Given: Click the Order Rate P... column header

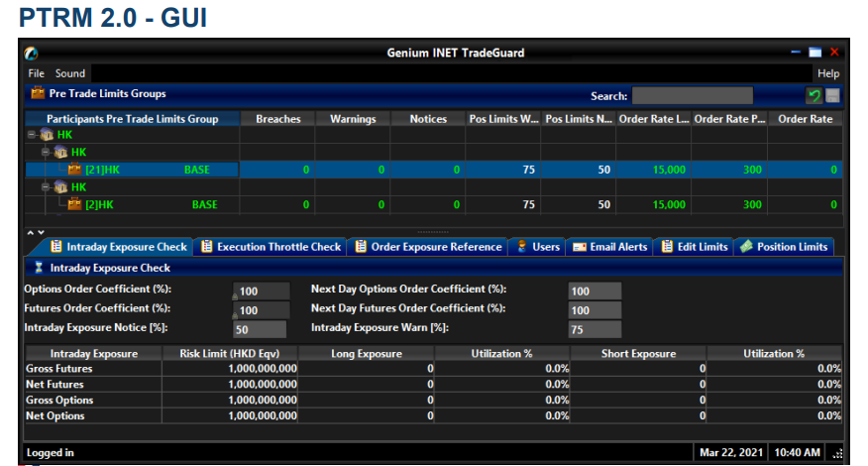Looking at the screenshot, I should [x=729, y=119].
